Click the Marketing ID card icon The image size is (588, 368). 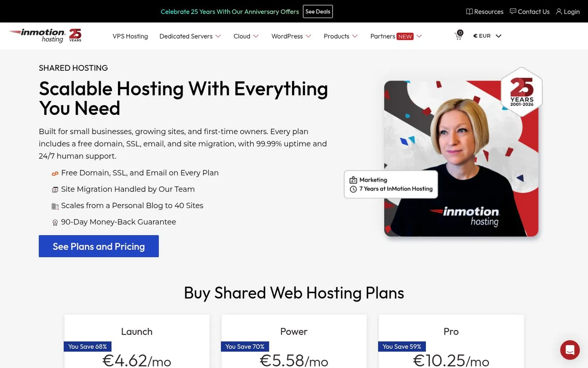pos(353,180)
